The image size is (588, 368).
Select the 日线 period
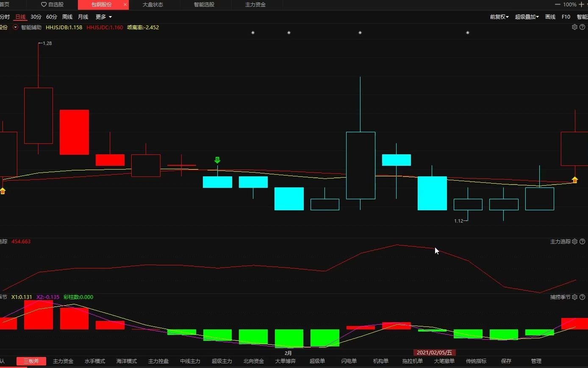coord(20,17)
